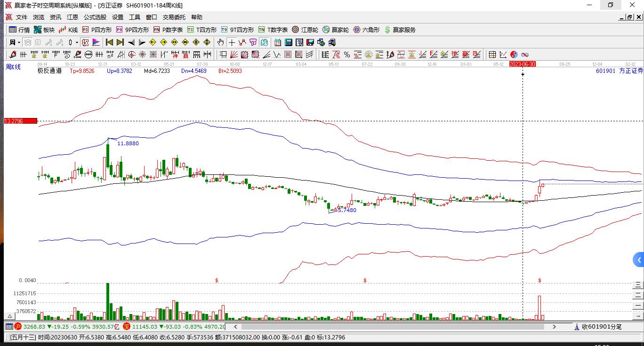Click the blue side-panel expand arrow
644x346 pixels.
point(639,259)
